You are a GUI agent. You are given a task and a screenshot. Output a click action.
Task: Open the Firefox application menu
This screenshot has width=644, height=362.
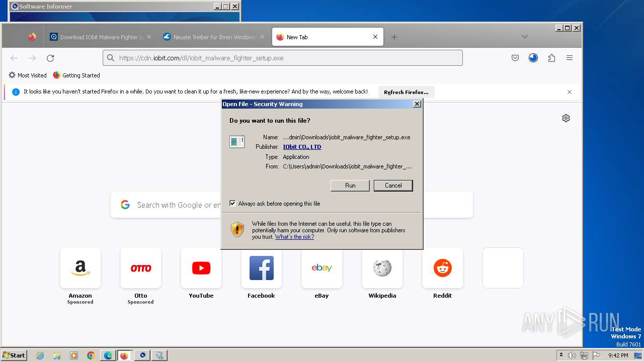(570, 58)
